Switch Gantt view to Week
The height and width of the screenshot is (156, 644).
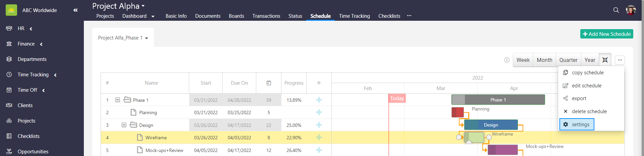[523, 60]
